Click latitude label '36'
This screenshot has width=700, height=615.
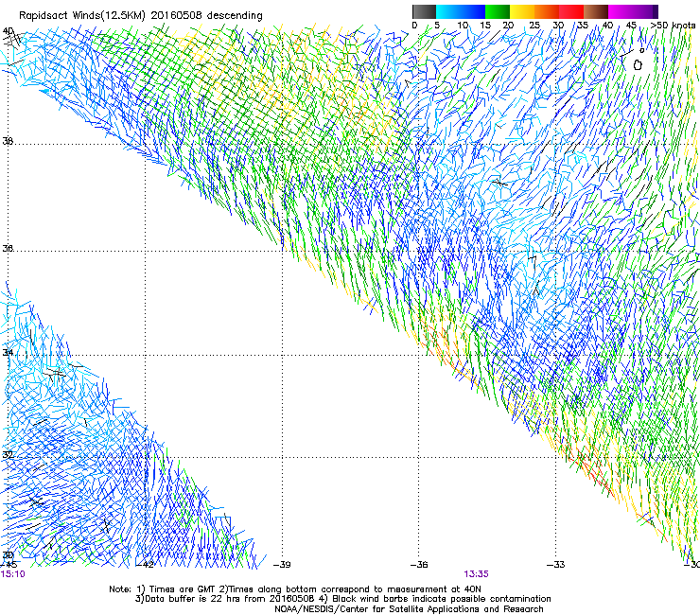point(8,248)
